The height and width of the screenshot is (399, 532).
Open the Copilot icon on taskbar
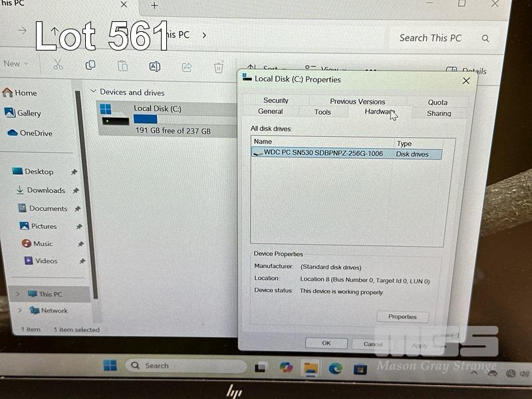tap(286, 367)
